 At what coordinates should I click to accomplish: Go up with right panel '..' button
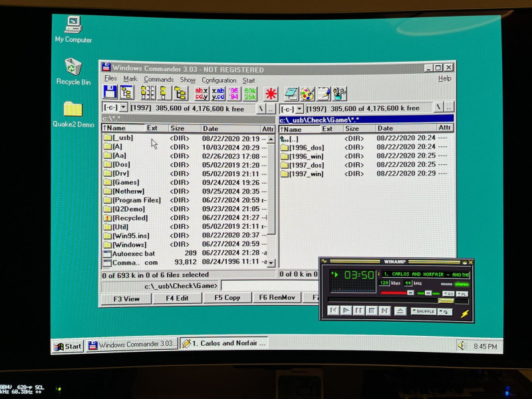coord(449,107)
